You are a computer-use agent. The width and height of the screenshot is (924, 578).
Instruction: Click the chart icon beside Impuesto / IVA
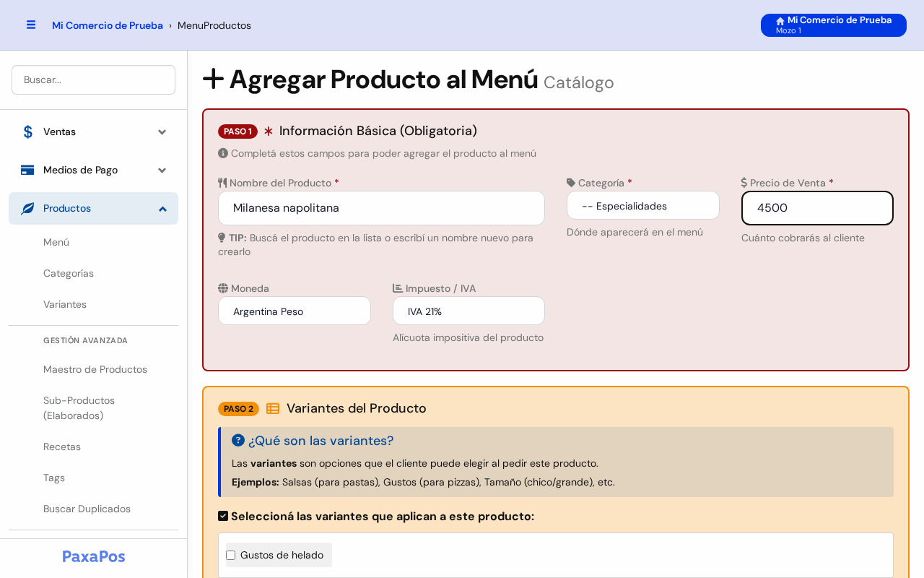click(398, 288)
